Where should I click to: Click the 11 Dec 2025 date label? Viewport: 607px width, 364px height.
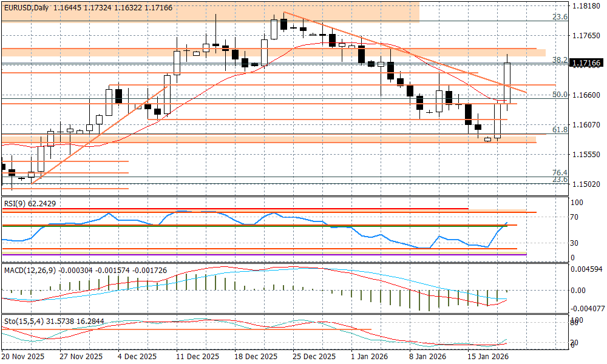(x=197, y=356)
